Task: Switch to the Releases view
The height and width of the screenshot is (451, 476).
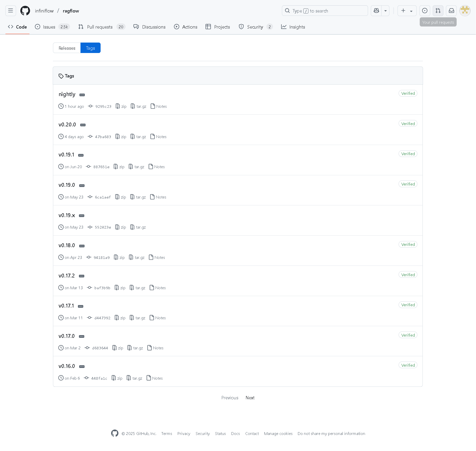Action: pyautogui.click(x=67, y=48)
